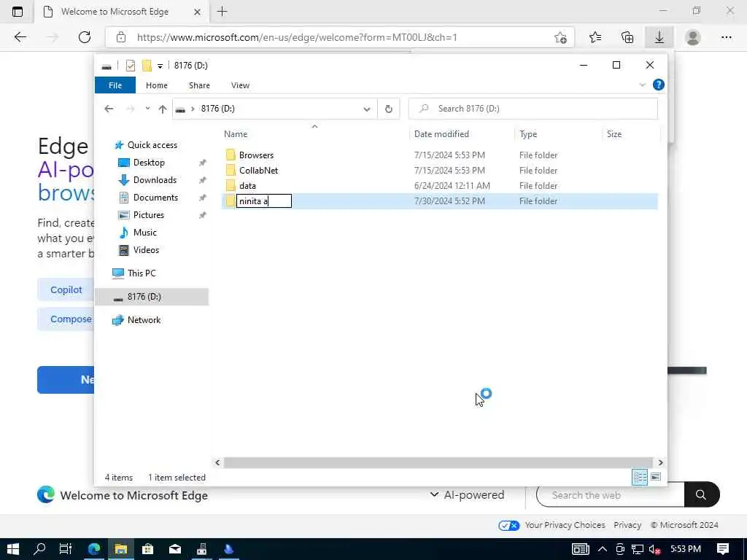Viewport: 747px width, 560px height.
Task: Refresh the Edge page
Action: point(85,37)
